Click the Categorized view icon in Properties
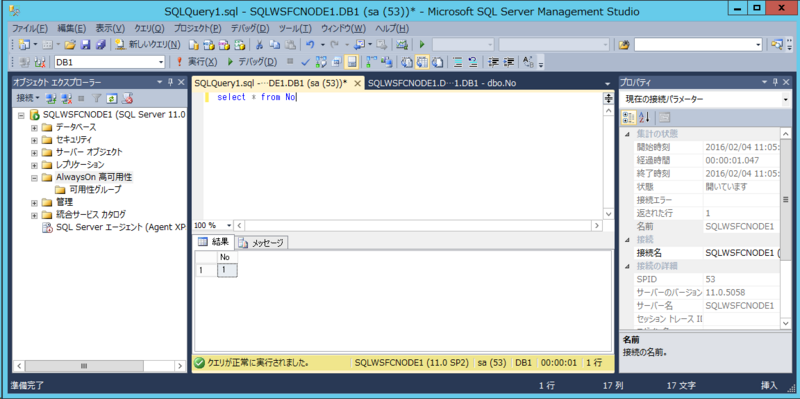 (x=628, y=117)
